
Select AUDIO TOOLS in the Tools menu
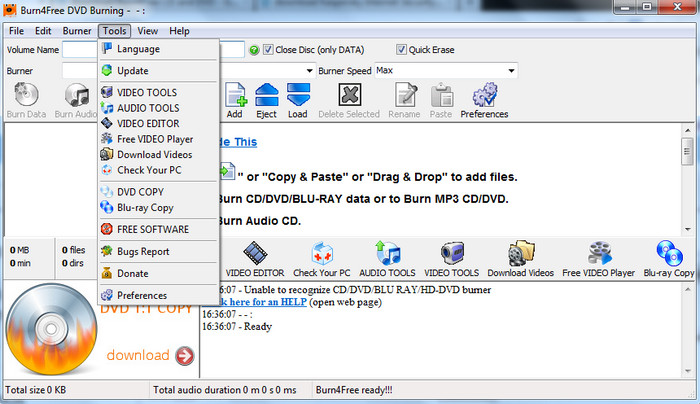coord(159,108)
